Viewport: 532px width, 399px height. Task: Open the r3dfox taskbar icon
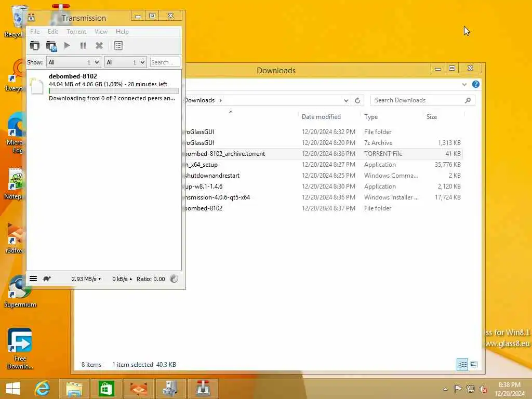138,389
